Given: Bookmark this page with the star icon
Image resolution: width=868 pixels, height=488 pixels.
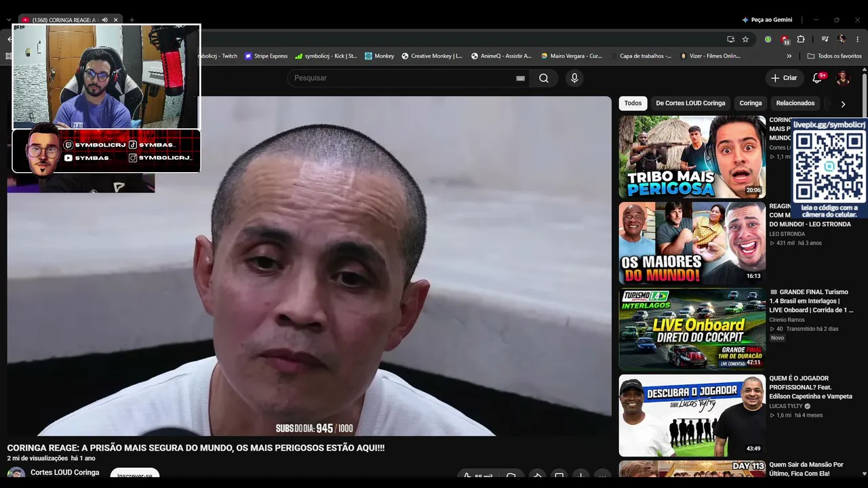Looking at the screenshot, I should click(745, 39).
